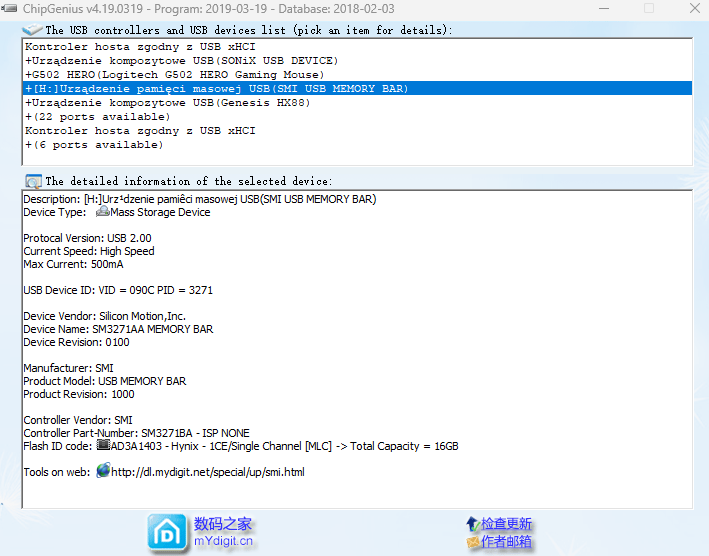Select the '(22 ports available)' row
Screen dimensions: 709x556
[357, 117]
